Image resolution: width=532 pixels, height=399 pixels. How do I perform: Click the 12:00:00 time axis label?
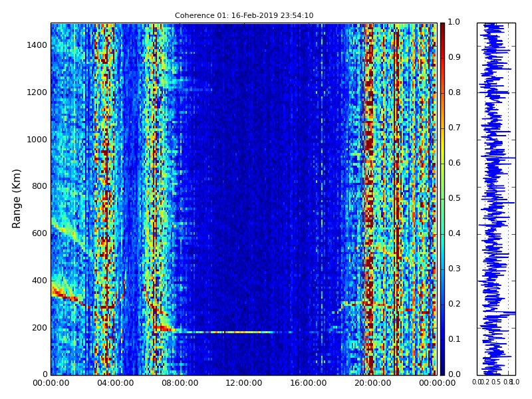coord(243,383)
